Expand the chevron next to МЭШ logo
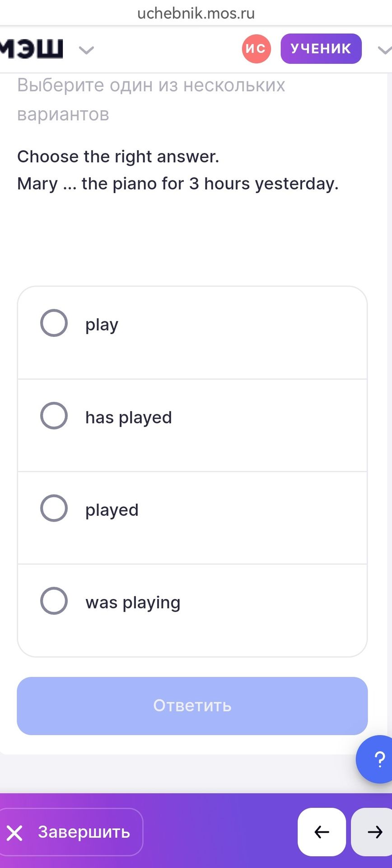 (x=86, y=50)
